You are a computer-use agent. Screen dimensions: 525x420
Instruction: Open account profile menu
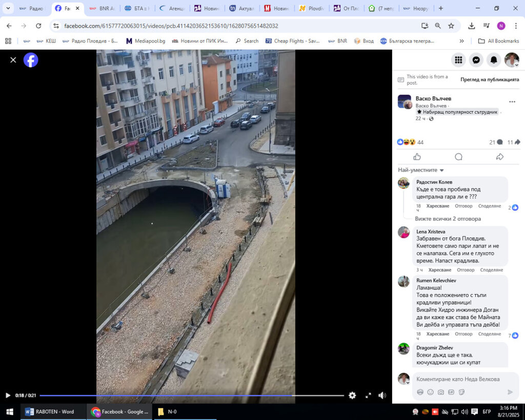click(x=512, y=60)
